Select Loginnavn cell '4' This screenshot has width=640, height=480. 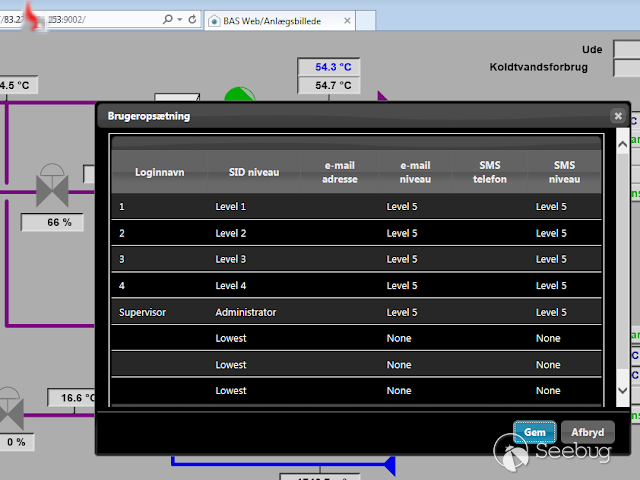[122, 286]
